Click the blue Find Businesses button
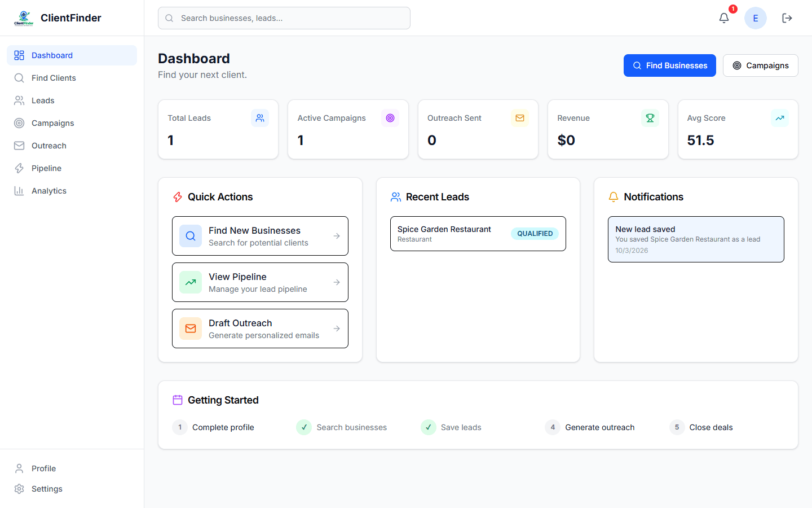The height and width of the screenshot is (508, 812). [670, 65]
